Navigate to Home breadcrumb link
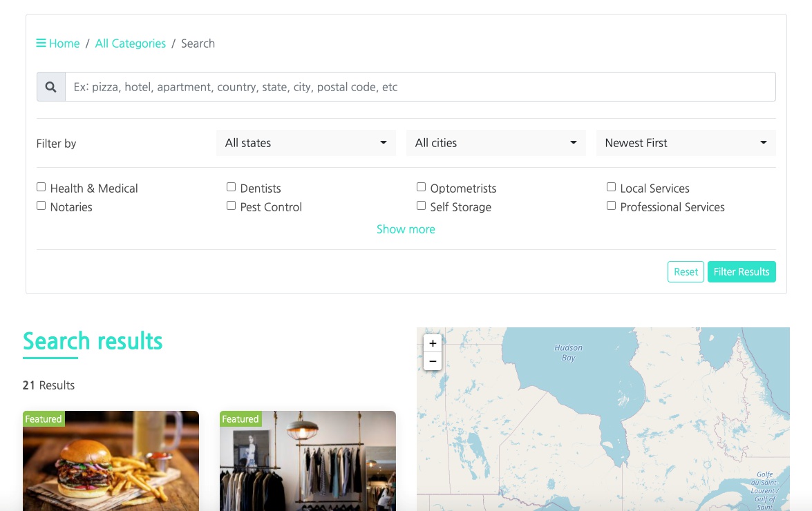This screenshot has height=511, width=812. tap(64, 44)
